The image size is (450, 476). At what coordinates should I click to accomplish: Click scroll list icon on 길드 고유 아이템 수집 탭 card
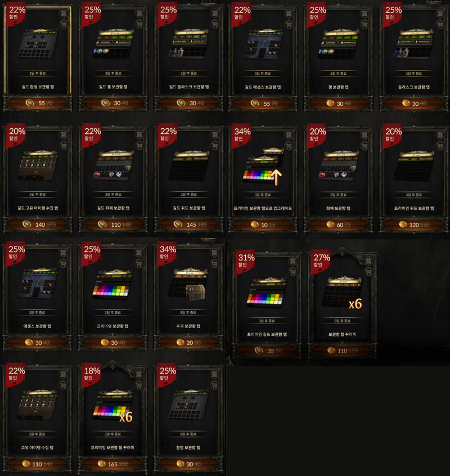(x=64, y=135)
